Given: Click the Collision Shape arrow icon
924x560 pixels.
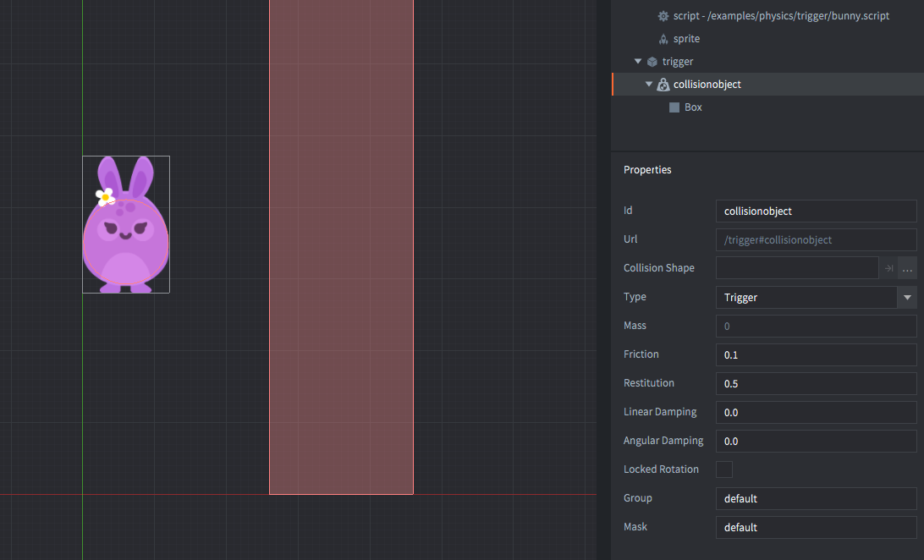Looking at the screenshot, I should click(x=888, y=268).
